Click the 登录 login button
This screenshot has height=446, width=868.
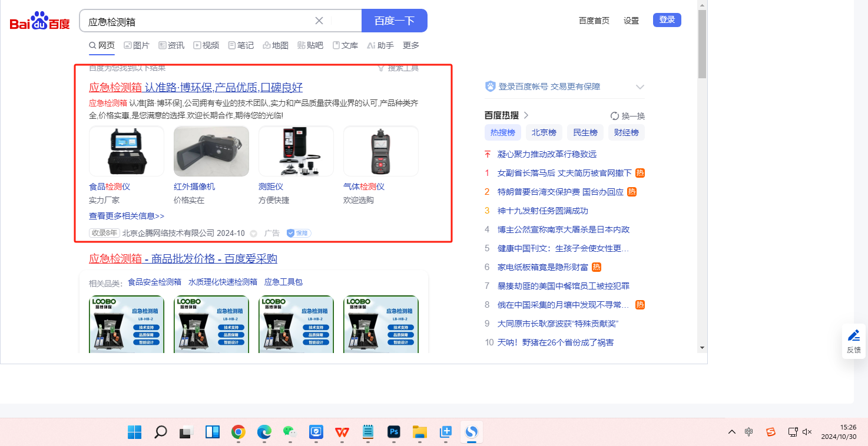tap(667, 20)
